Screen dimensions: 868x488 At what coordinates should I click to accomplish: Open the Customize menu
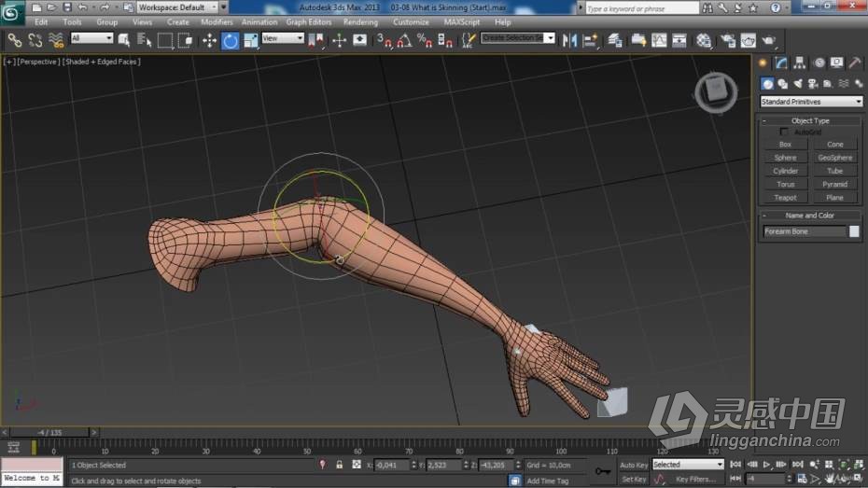click(x=411, y=22)
